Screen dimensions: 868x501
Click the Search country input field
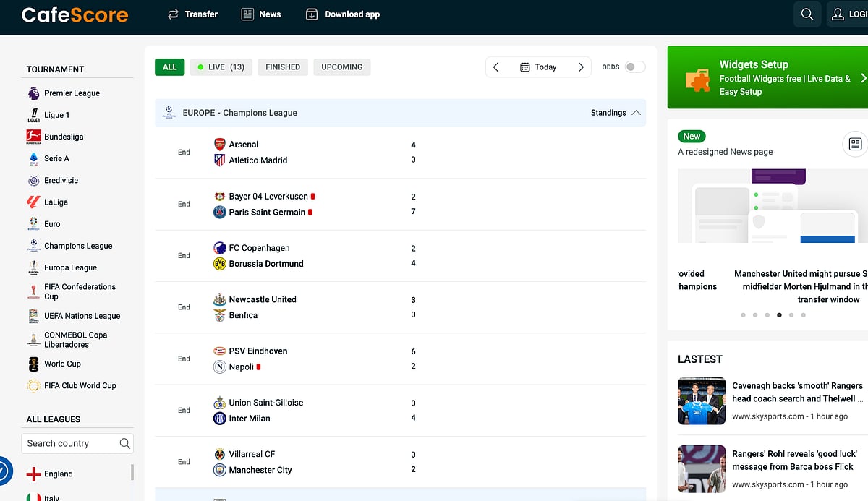tap(77, 443)
